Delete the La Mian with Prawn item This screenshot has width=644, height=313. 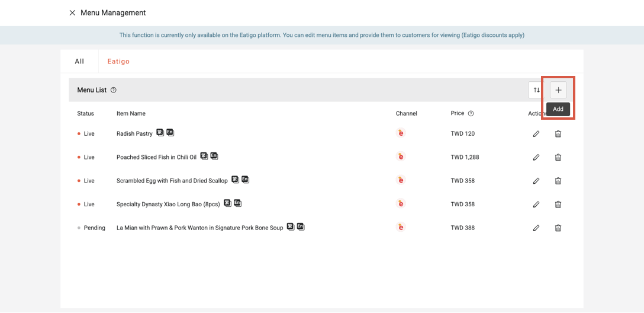pyautogui.click(x=558, y=228)
